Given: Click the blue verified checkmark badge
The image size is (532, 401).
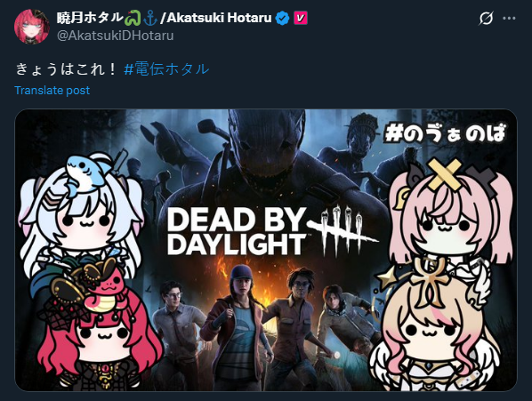Looking at the screenshot, I should point(282,18).
